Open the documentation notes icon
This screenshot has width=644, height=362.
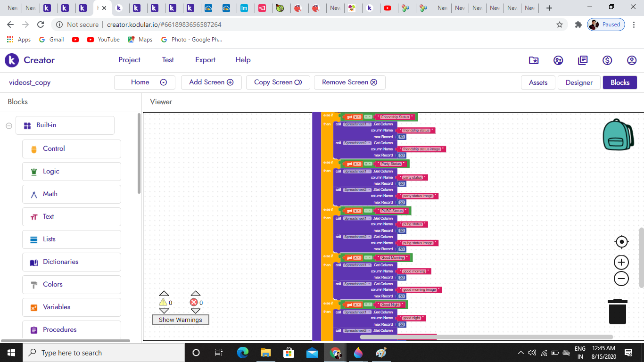point(583,60)
